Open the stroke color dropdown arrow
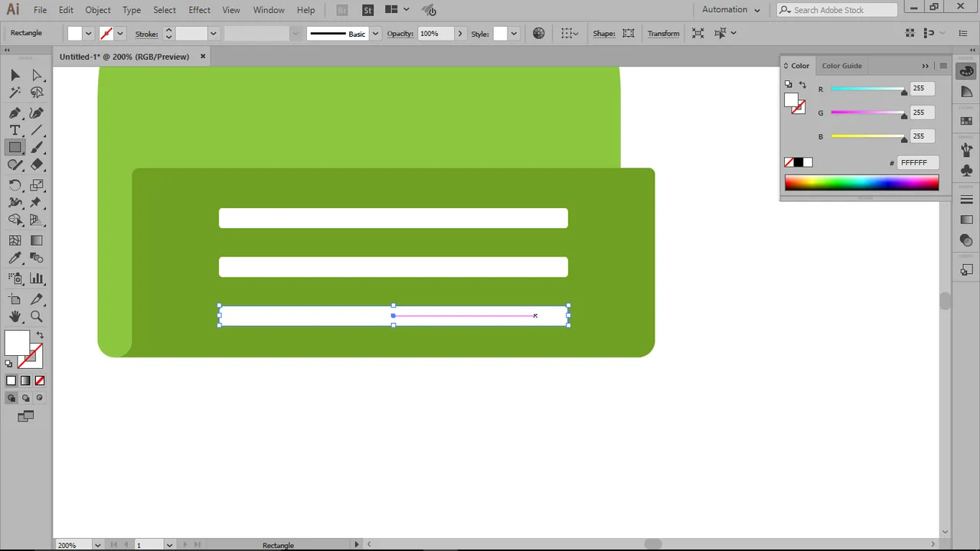The height and width of the screenshot is (551, 980). [x=119, y=34]
